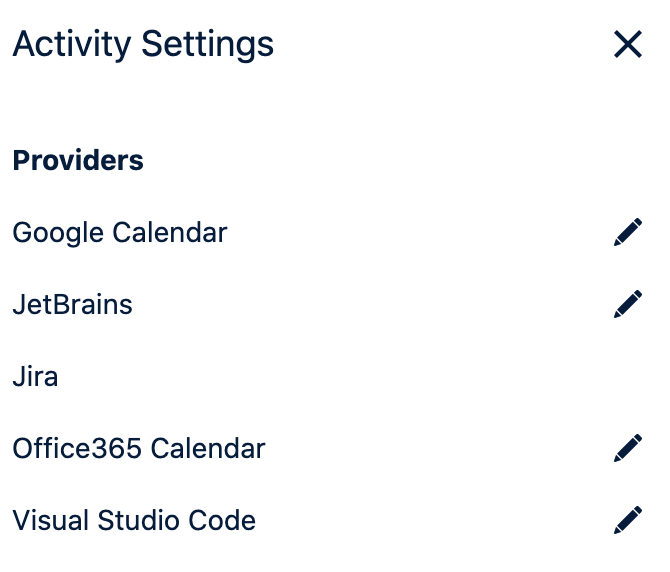Select the JetBrains provider name
670x572 pixels.
(x=72, y=304)
